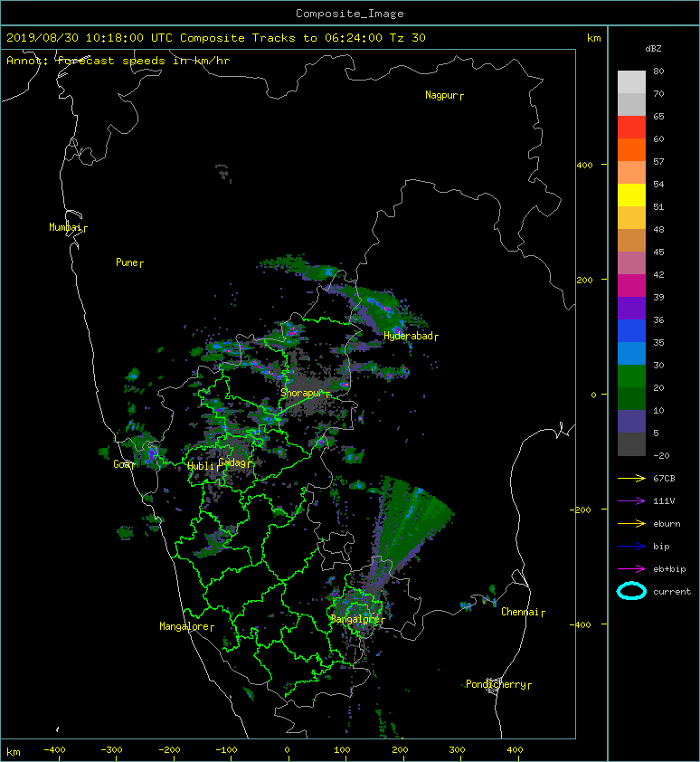The image size is (700, 762).
Task: Click 'eb+bip' legend label text
Action: click(669, 569)
